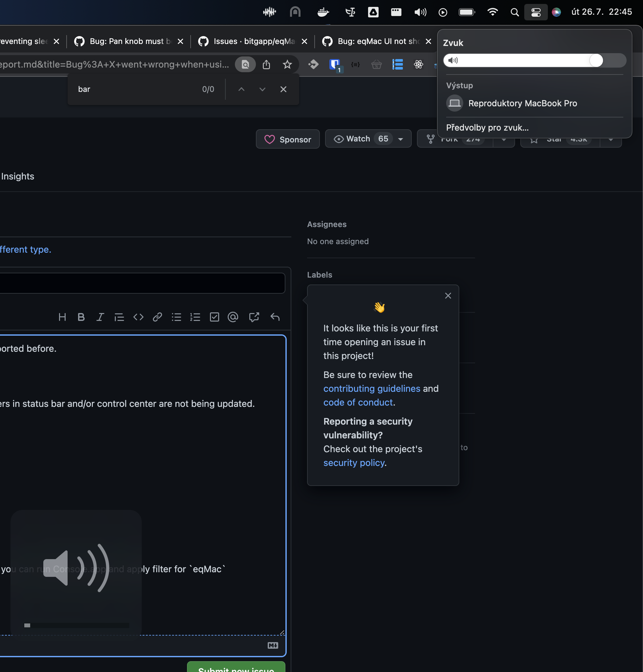Go to previous find result
Screen dimensions: 643x672
point(241,89)
